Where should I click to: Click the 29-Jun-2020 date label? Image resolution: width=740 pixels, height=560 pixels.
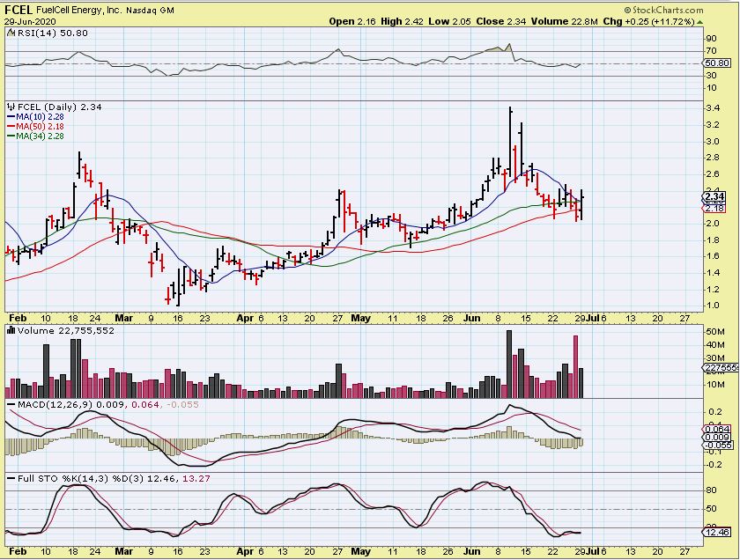30,22
